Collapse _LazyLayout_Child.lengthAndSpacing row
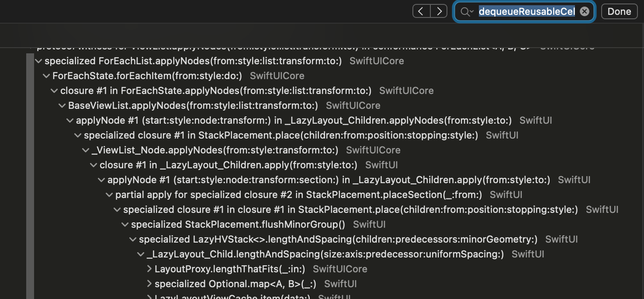Viewport: 644px width, 299px height. (141, 254)
